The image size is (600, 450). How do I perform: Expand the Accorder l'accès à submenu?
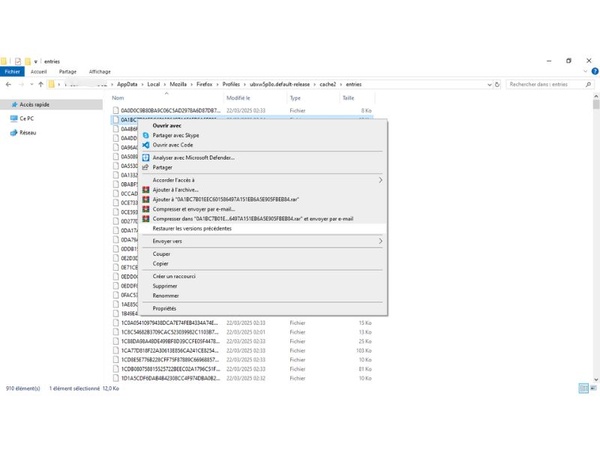380,180
